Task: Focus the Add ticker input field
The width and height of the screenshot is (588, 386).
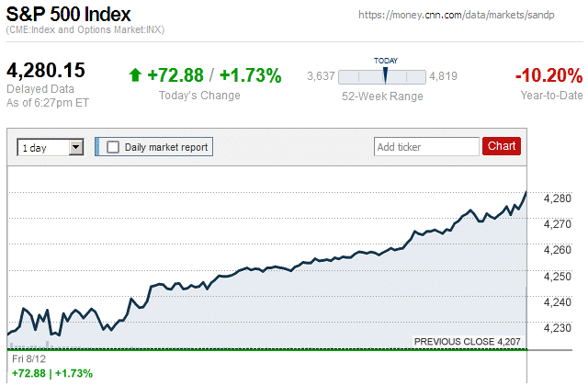Action: [425, 146]
